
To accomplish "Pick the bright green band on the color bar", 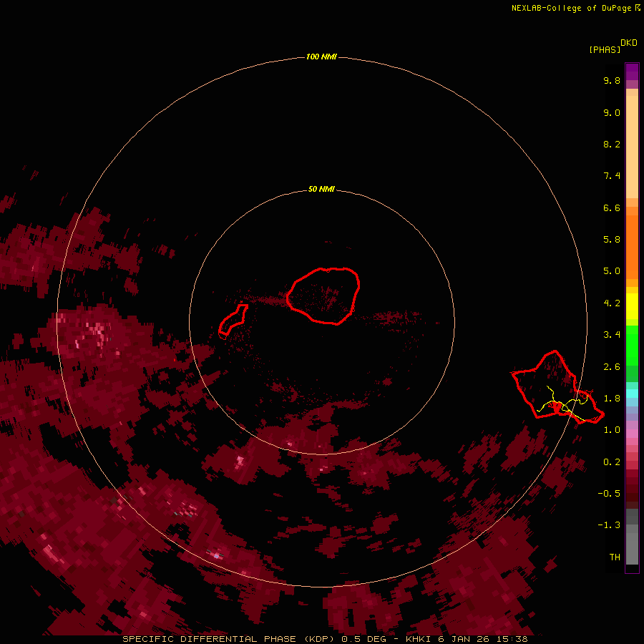I will coord(632,345).
